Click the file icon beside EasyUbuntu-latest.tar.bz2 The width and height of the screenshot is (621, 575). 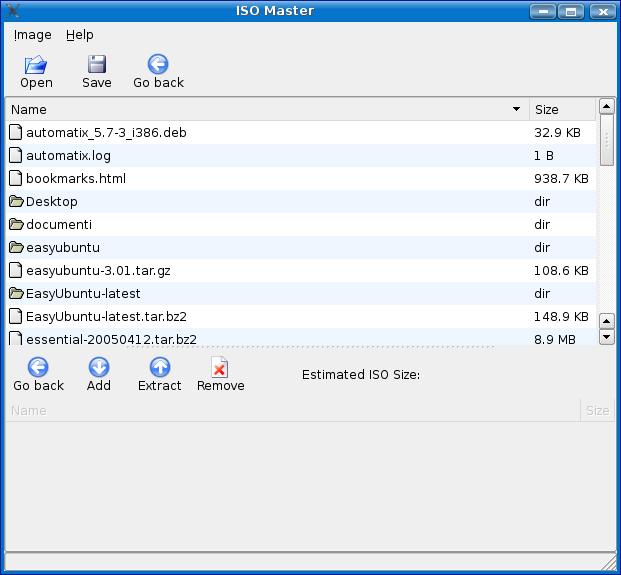pos(15,316)
